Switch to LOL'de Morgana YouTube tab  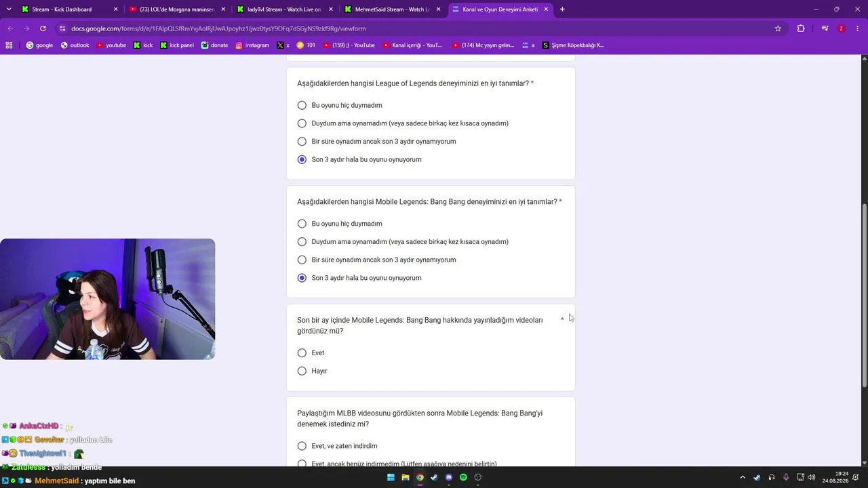[x=176, y=9]
